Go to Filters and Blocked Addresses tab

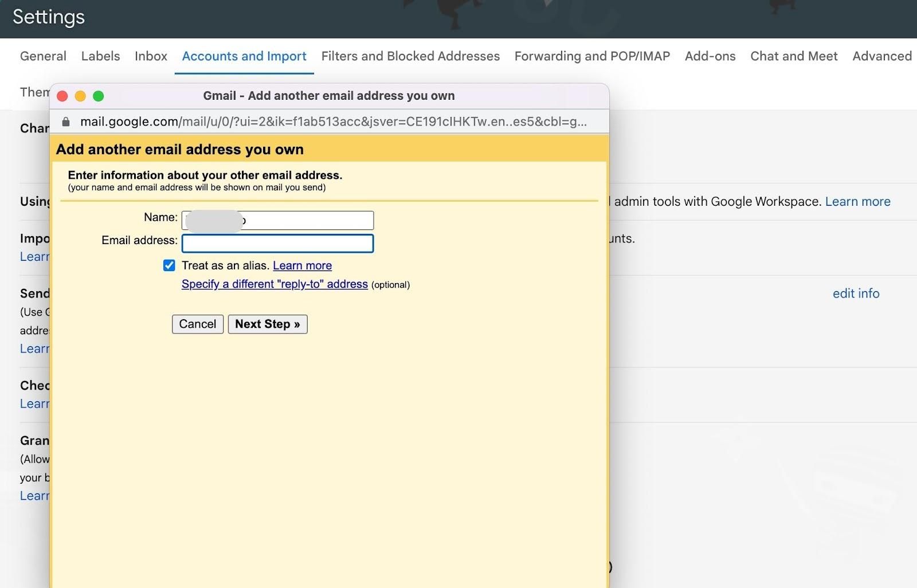pyautogui.click(x=410, y=56)
